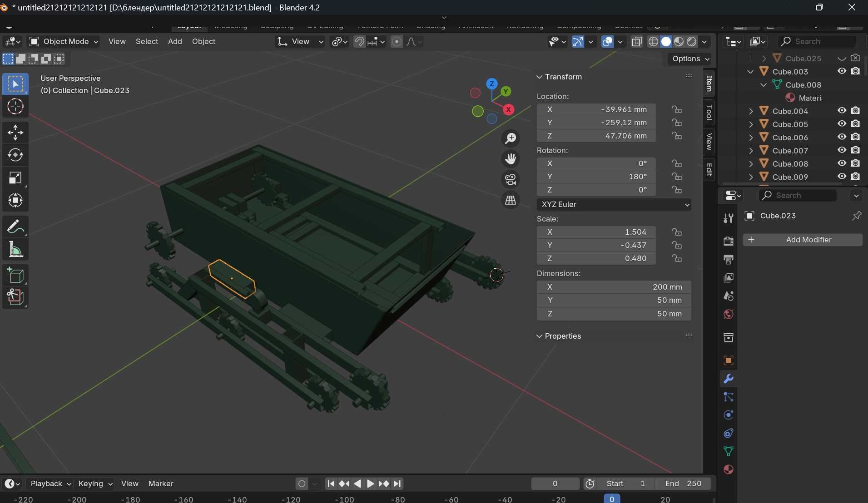Screen dimensions: 868x503
Task: Click the End frame field
Action: (x=684, y=484)
